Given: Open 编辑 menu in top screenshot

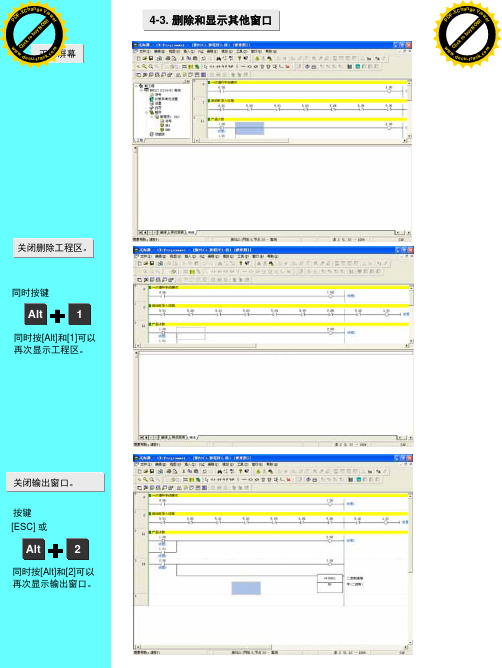Looking at the screenshot, I should click(159, 52).
